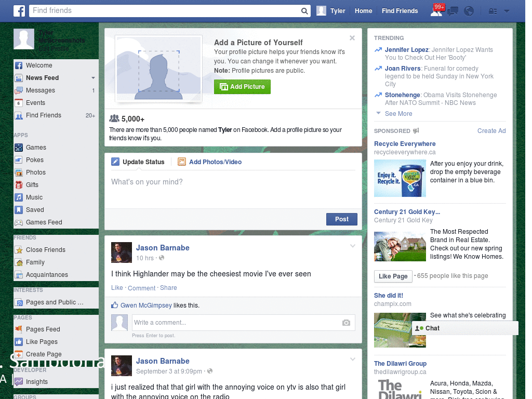Open the notifications globe icon
Screen dimensions: 532x399
pos(469,11)
